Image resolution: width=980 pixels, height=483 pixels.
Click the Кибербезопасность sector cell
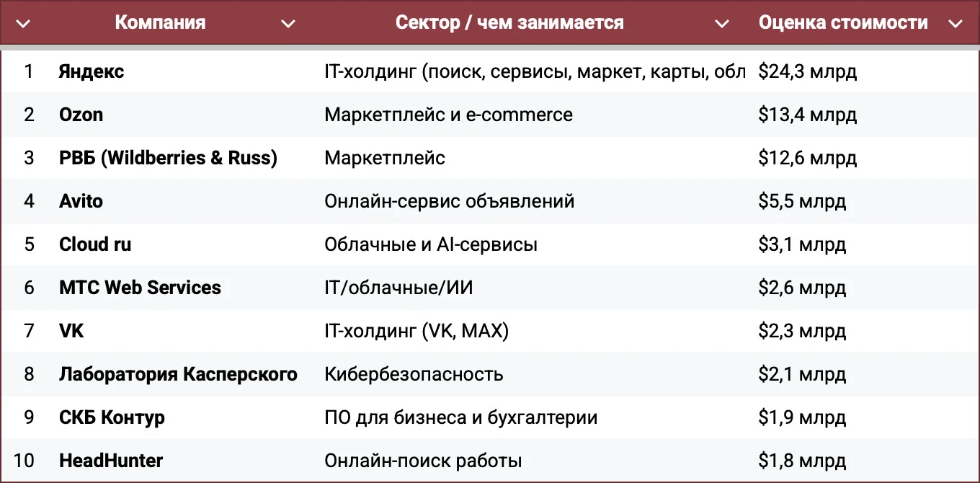(414, 374)
